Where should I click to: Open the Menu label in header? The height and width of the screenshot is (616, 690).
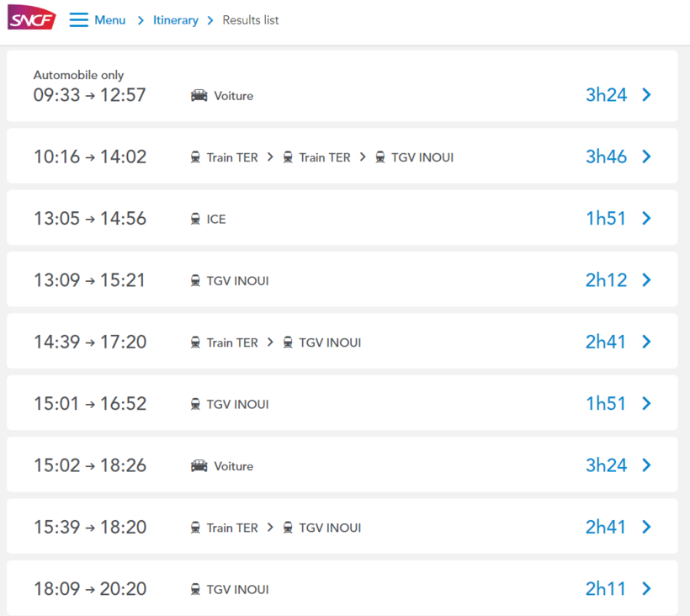109,20
